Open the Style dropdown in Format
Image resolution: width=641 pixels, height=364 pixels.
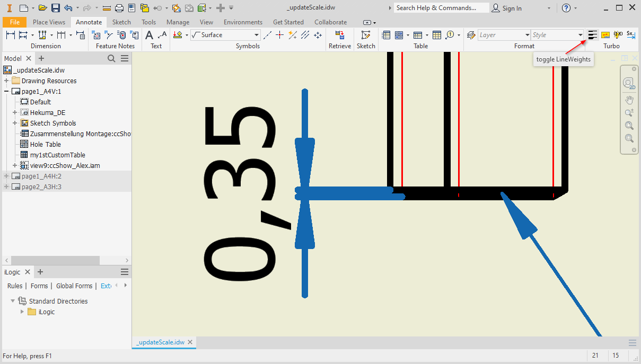coord(580,35)
